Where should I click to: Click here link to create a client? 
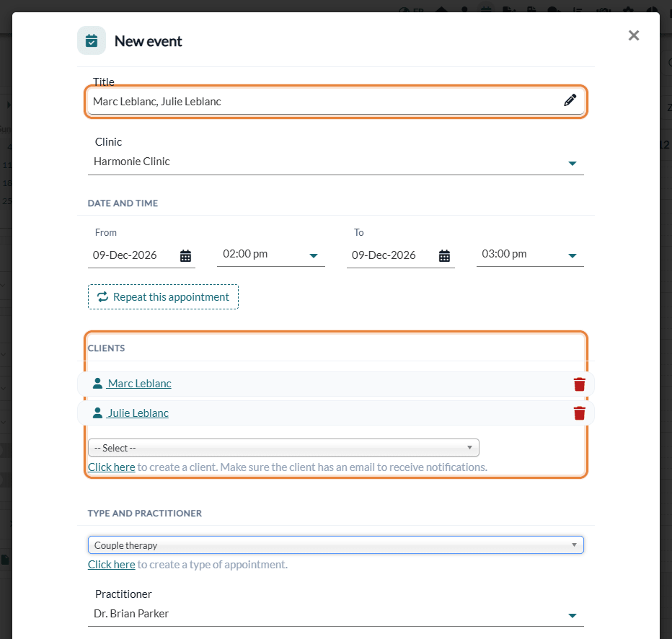pos(112,467)
